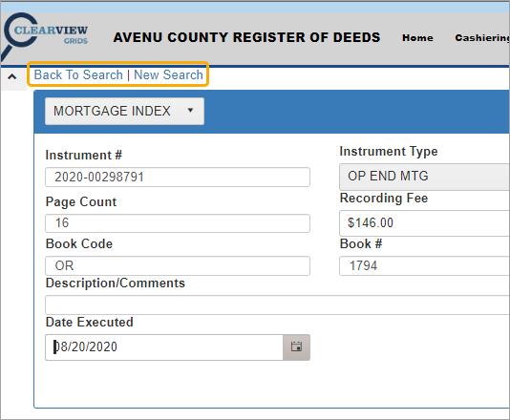The width and height of the screenshot is (510, 420).
Task: Click the ClearView Grids magnifier logo
Action: pos(45,35)
